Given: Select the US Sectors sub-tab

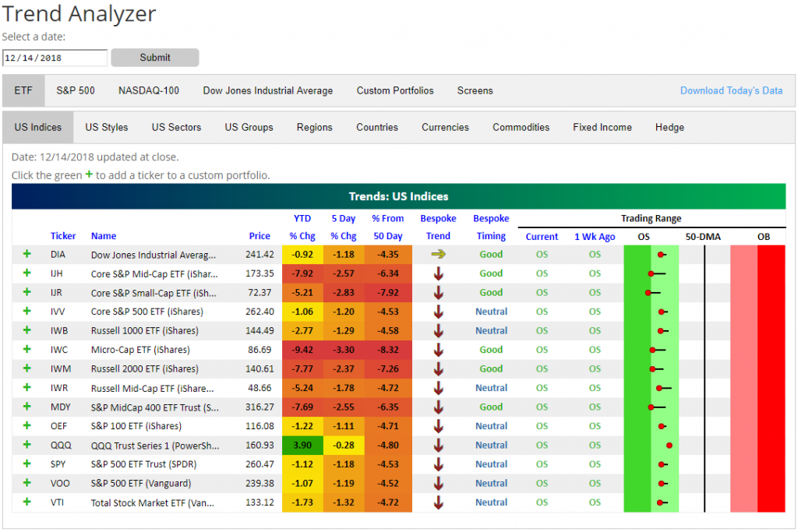Looking at the screenshot, I should pos(176,127).
